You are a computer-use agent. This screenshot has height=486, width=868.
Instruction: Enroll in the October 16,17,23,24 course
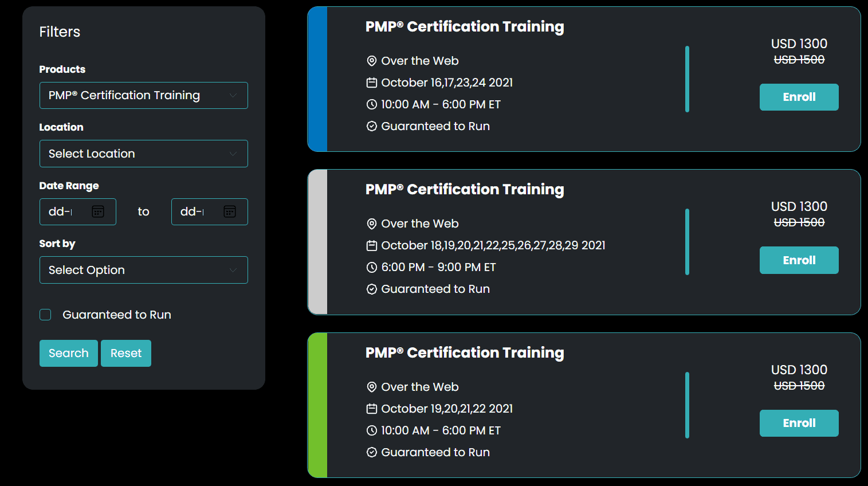click(x=799, y=97)
